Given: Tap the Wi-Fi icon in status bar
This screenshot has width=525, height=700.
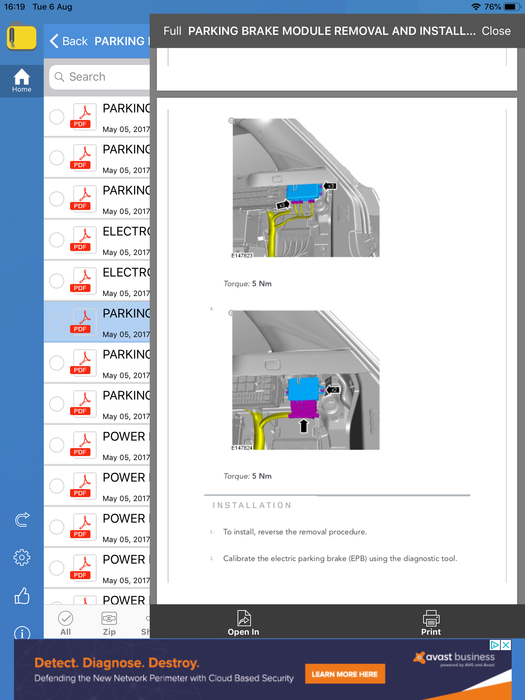Looking at the screenshot, I should [476, 7].
